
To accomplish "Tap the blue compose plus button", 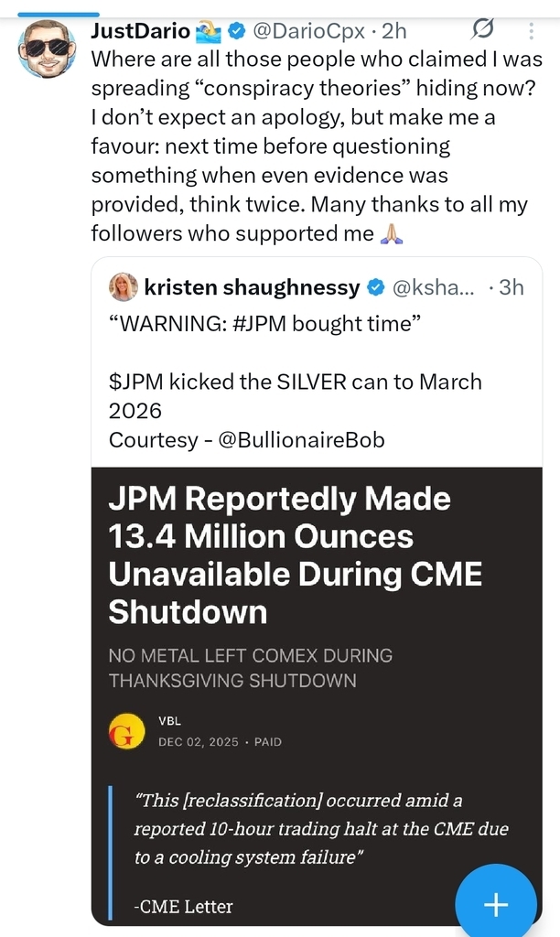I will tap(495, 904).
